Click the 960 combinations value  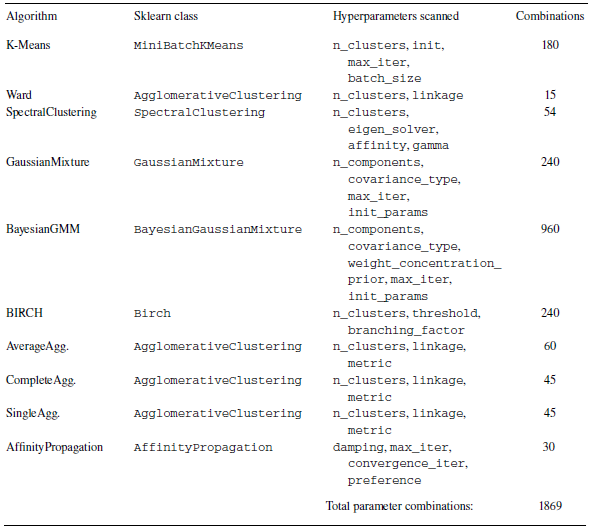tap(550, 229)
